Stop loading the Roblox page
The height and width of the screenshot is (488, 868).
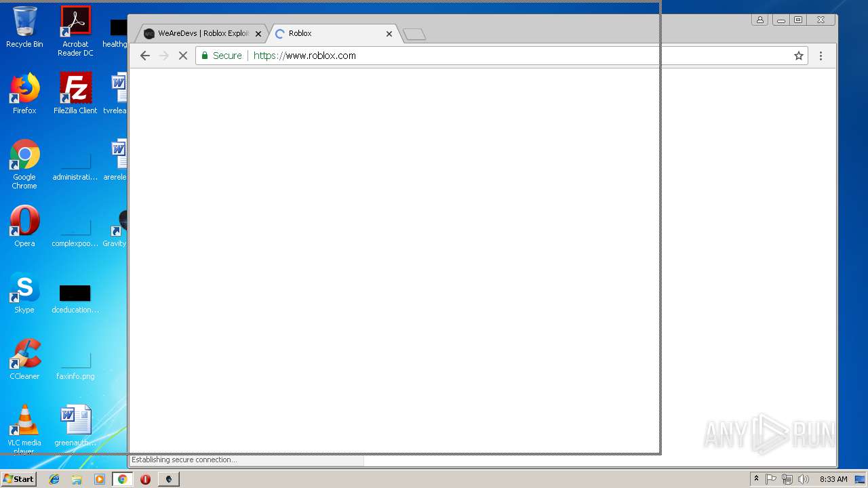(182, 56)
